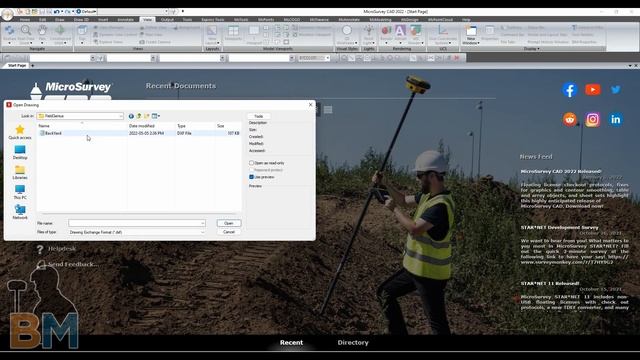The height and width of the screenshot is (360, 640).
Task: Open the Annotate ribbon tab
Action: pyautogui.click(x=125, y=20)
